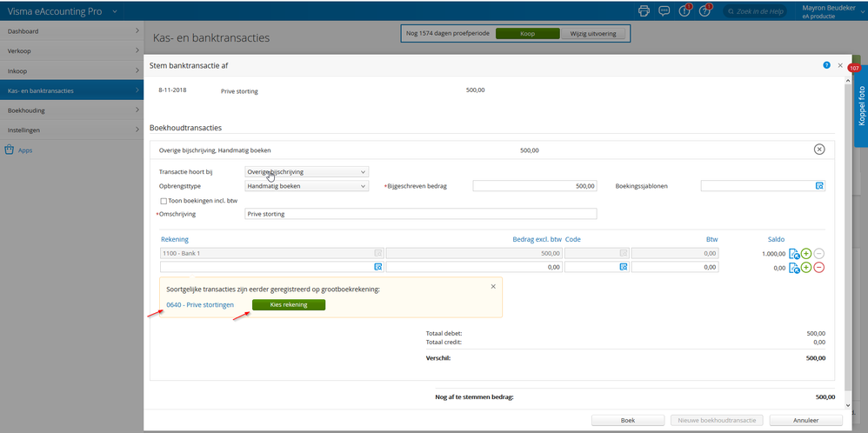This screenshot has height=433, width=868.
Task: Open account lookup icon in empty Rekening row
Action: click(x=378, y=267)
